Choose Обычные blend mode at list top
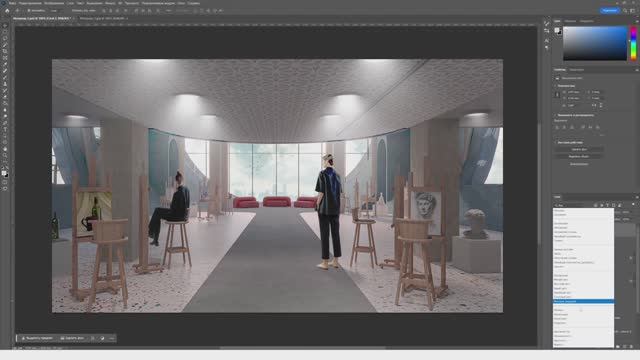This screenshot has width=640, height=360. pos(583,211)
